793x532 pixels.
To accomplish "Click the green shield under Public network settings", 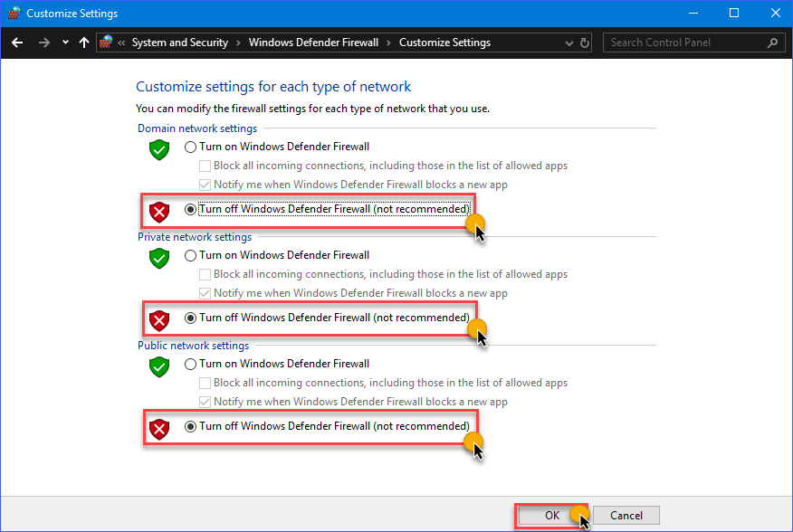I will click(x=159, y=367).
